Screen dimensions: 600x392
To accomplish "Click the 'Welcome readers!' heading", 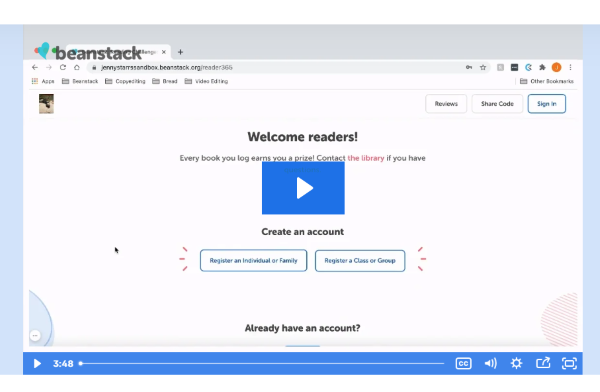I will click(303, 137).
